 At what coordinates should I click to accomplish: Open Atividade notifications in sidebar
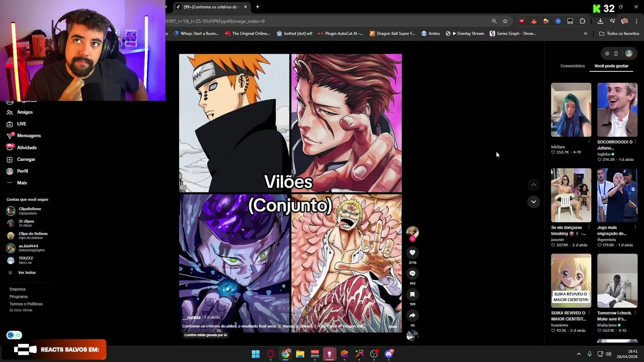tap(22, 147)
